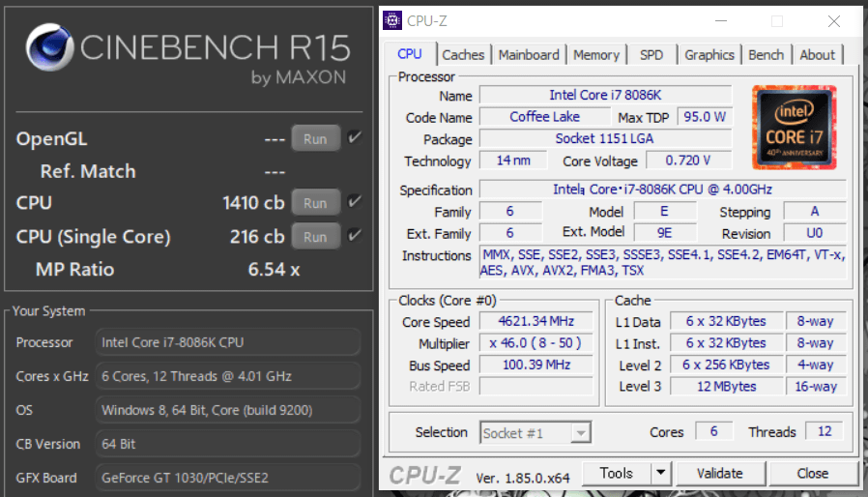Click the OS field showing Windows 8

[228, 410]
